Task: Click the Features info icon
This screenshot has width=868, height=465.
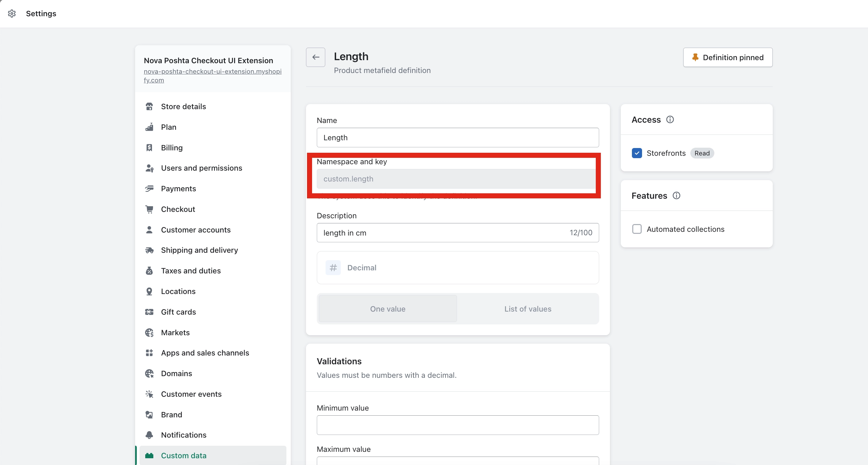Action: point(676,196)
